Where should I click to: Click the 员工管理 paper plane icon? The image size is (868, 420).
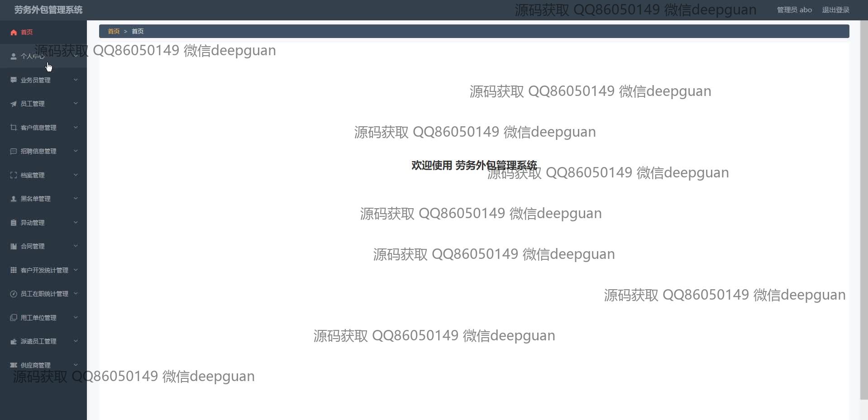click(x=14, y=104)
